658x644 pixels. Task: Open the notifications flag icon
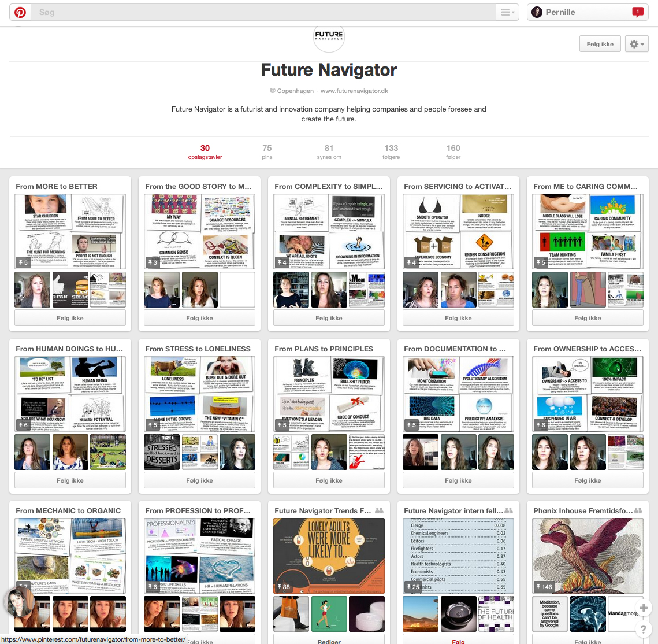click(x=638, y=12)
